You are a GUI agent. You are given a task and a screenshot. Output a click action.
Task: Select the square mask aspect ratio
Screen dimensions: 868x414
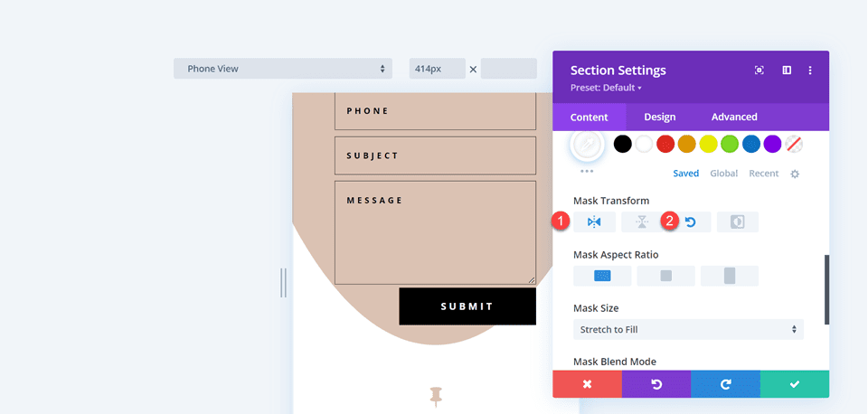click(665, 276)
